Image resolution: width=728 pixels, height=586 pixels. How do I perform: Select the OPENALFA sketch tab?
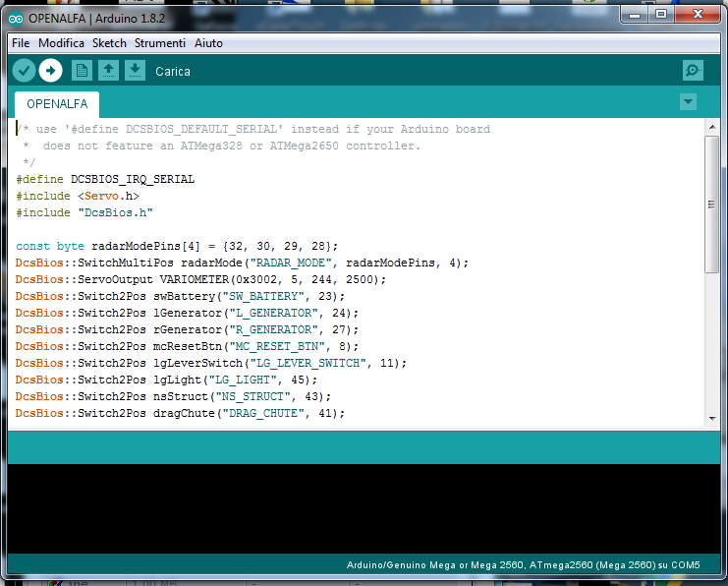coord(57,104)
